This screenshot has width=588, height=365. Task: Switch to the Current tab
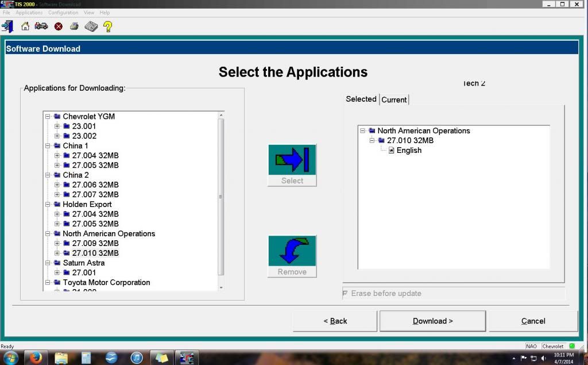tap(394, 99)
